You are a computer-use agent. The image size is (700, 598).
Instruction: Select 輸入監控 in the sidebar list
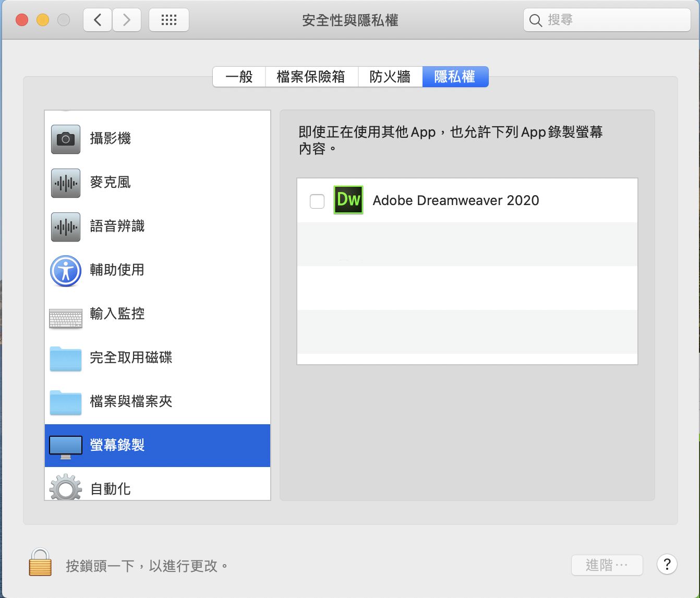pos(158,315)
